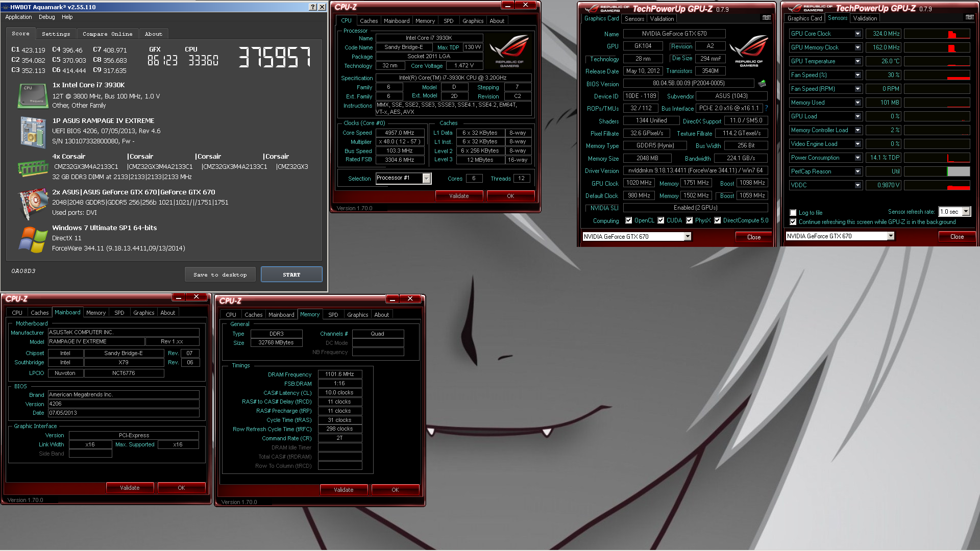Click the PerfCap Reason sensor bar
The height and width of the screenshot is (551, 980).
[x=937, y=171]
